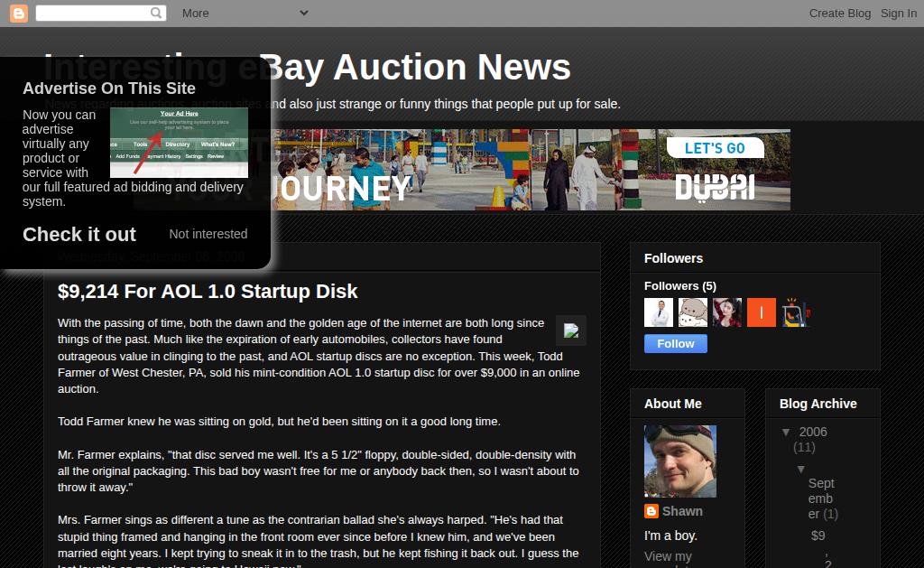Viewport: 924px width, 568px height.
Task: Dismiss popup with Not interested
Action: [208, 234]
